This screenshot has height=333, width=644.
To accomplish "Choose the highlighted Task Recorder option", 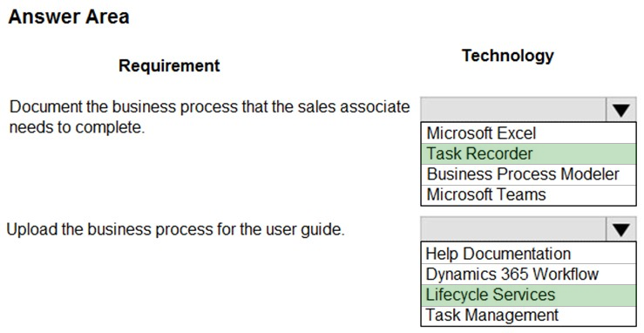I will 528,153.
